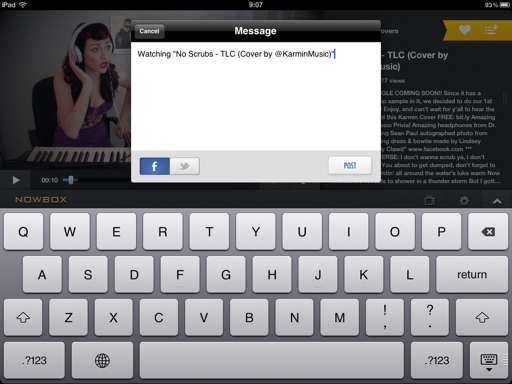This screenshot has height=384, width=512.
Task: Tap the 00:10 elapsed time label
Action: click(50, 180)
